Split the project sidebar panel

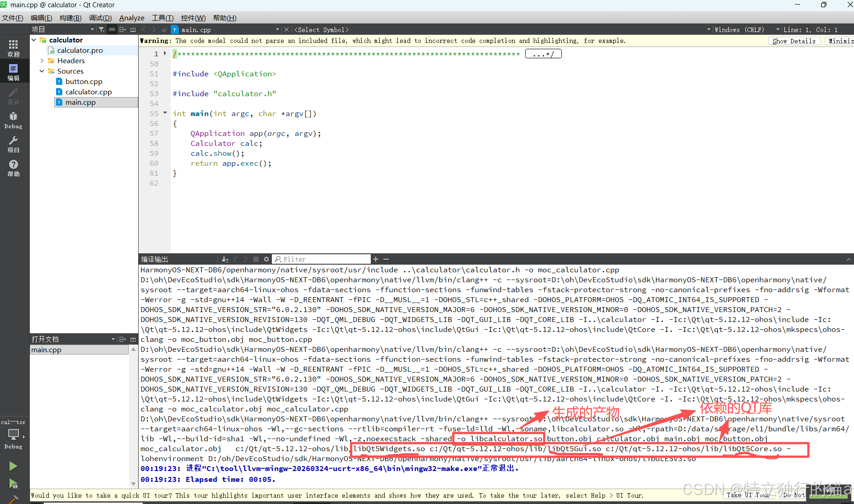click(x=122, y=29)
